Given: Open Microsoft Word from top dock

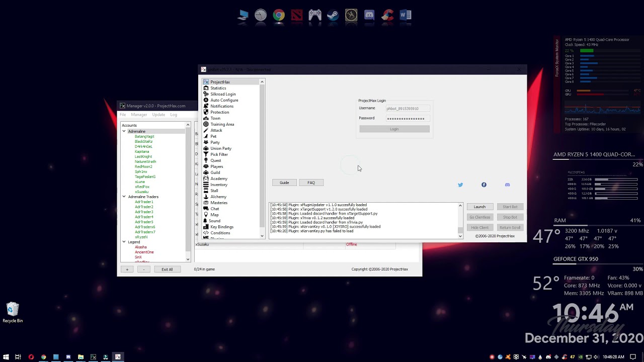Looking at the screenshot, I should [x=406, y=16].
